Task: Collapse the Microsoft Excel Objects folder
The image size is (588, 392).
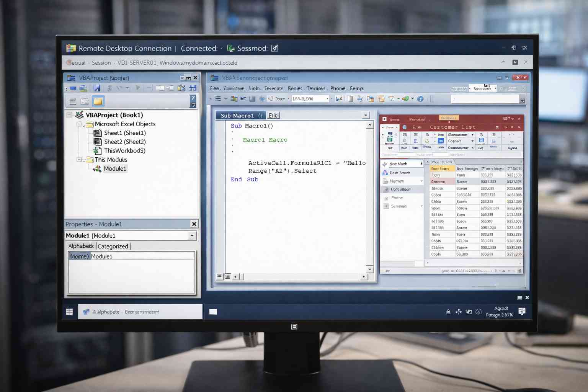Action: click(x=79, y=124)
